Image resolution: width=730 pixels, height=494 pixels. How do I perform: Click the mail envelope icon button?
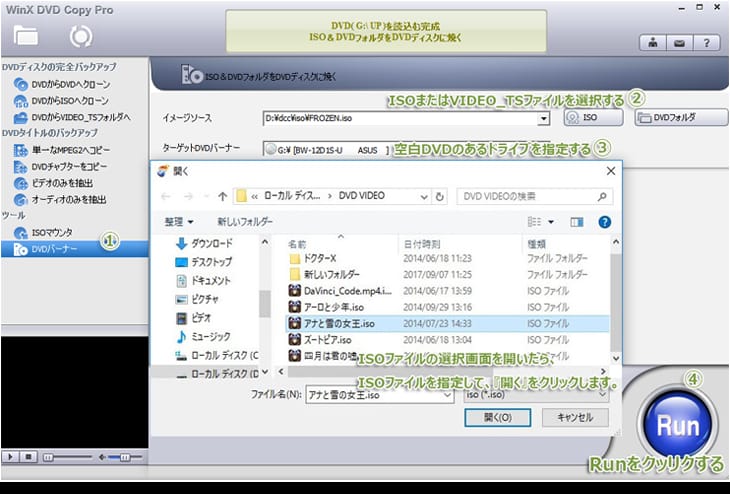(x=679, y=43)
